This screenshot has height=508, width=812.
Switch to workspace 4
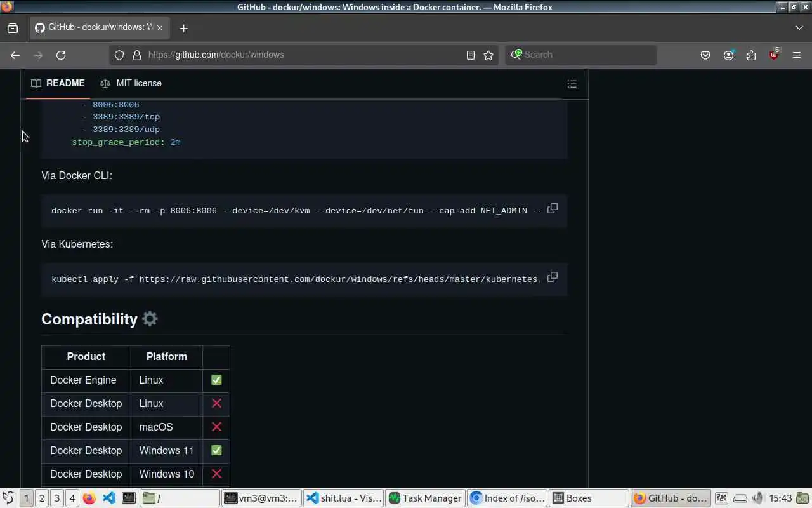click(x=72, y=498)
